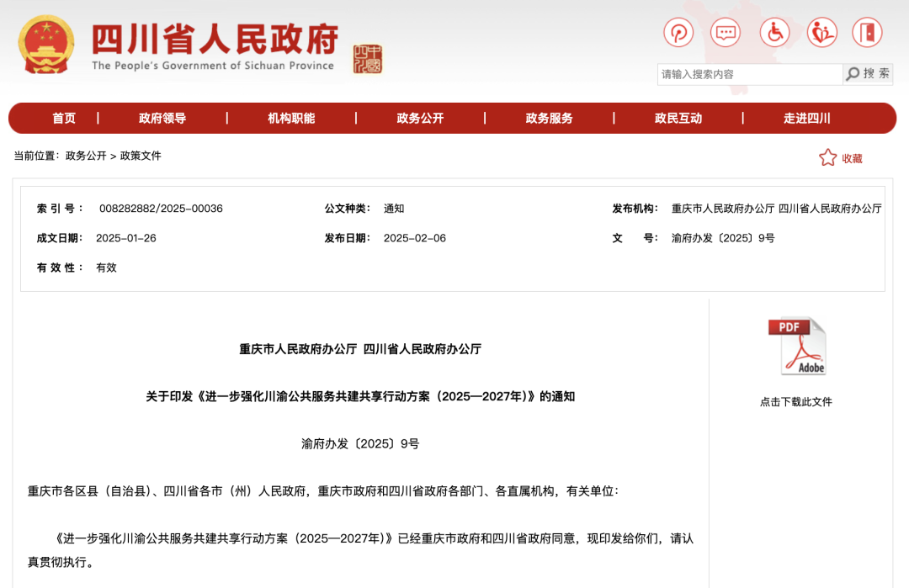Viewport: 909px width, 588px height.
Task: Click the star icon next to 收藏
Action: tap(827, 157)
